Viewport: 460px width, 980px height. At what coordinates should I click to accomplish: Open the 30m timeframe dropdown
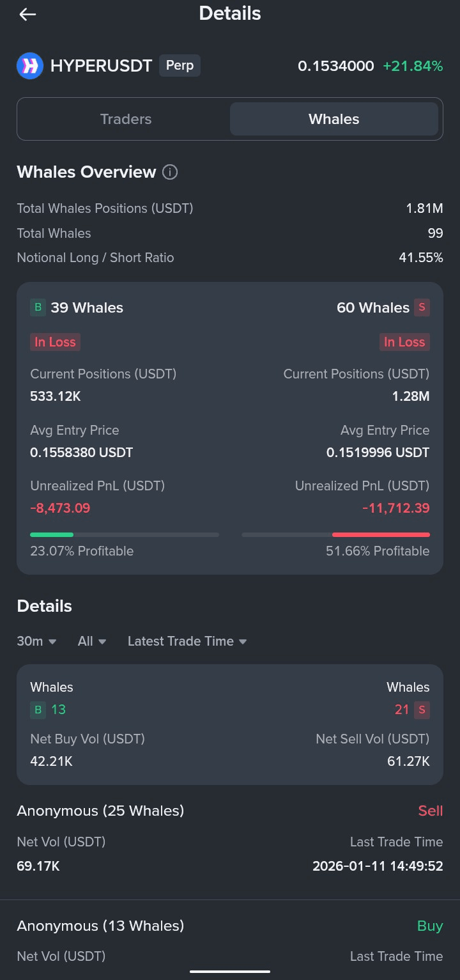[36, 641]
